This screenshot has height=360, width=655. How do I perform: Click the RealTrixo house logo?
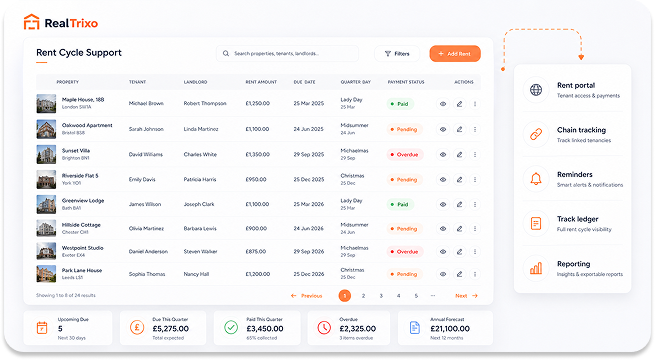tap(31, 22)
